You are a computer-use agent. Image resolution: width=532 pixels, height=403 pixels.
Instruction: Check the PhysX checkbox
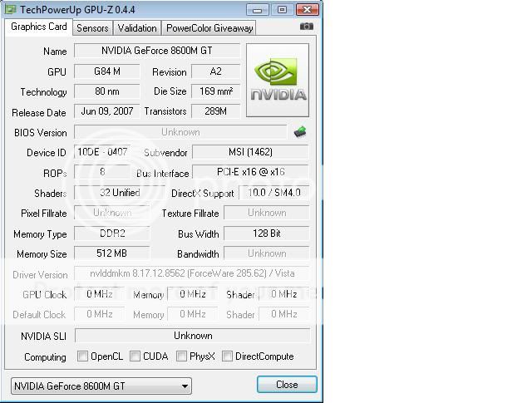(x=182, y=356)
